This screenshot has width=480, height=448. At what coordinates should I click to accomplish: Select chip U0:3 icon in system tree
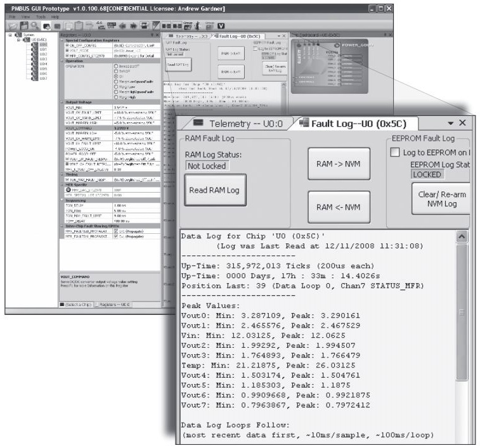click(34, 59)
